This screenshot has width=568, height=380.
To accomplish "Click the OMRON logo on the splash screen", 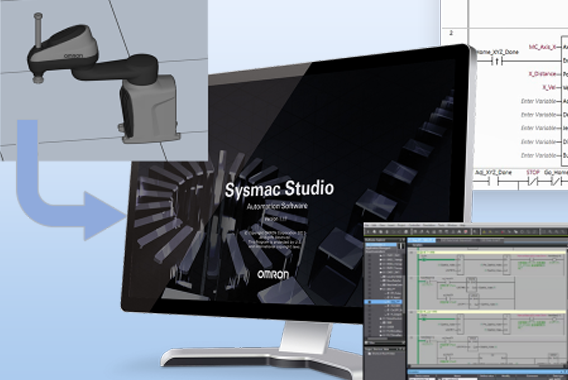I will [273, 275].
